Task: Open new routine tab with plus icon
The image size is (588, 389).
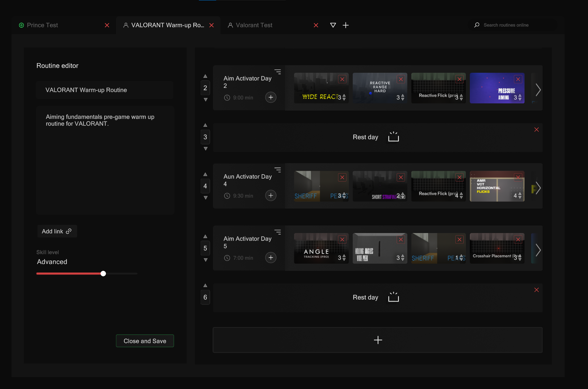Action: pyautogui.click(x=346, y=25)
